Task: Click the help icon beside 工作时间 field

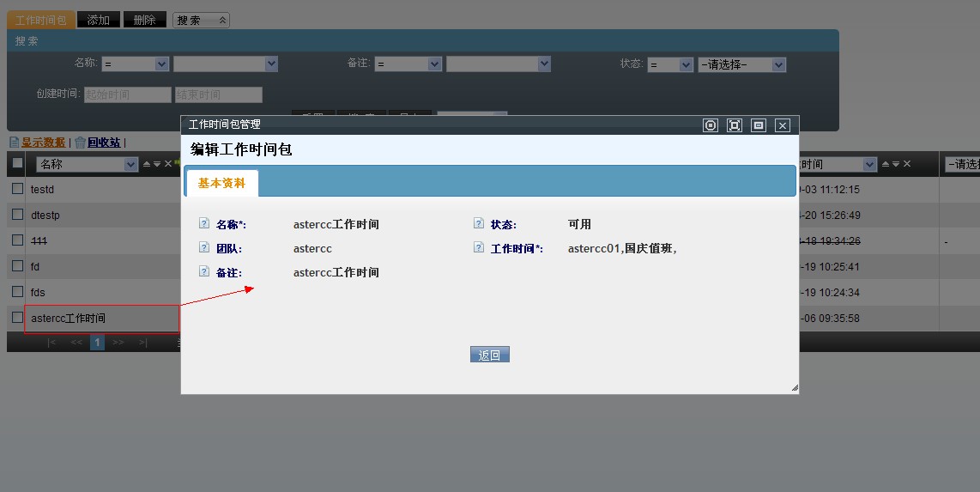Action: [479, 248]
